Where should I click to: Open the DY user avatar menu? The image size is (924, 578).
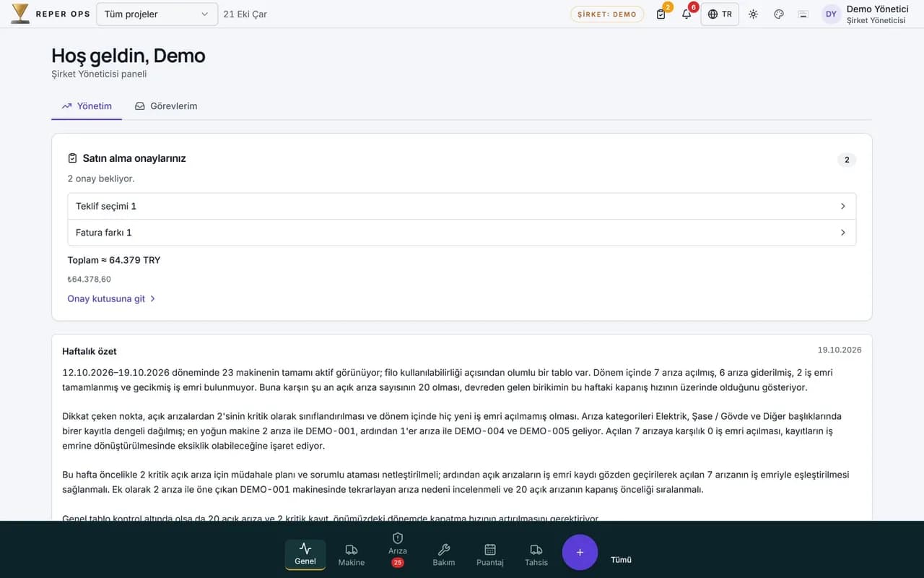[832, 14]
